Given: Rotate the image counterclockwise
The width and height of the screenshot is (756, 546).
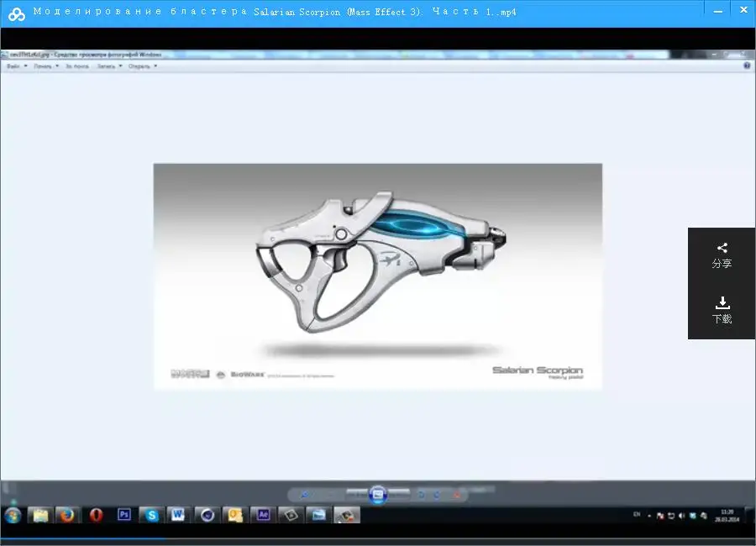Looking at the screenshot, I should click(x=422, y=495).
